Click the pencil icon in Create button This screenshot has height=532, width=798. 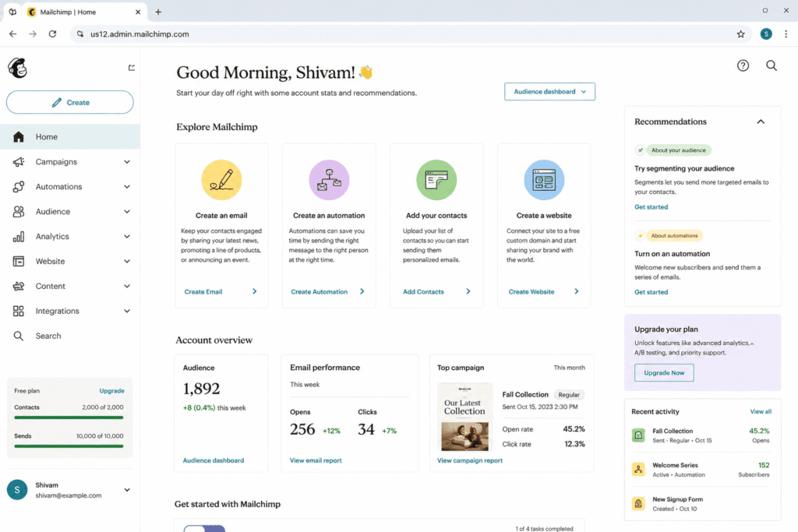coord(56,102)
